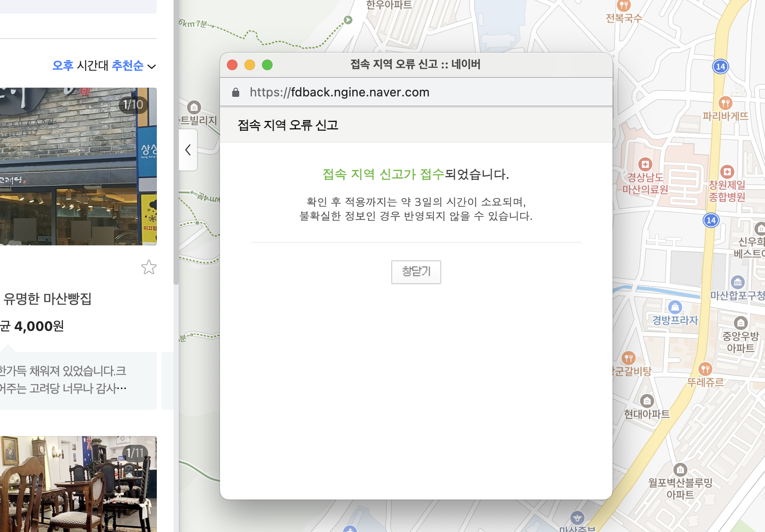Change the 오후 time filter
This screenshot has height=532, width=765.
coord(63,66)
